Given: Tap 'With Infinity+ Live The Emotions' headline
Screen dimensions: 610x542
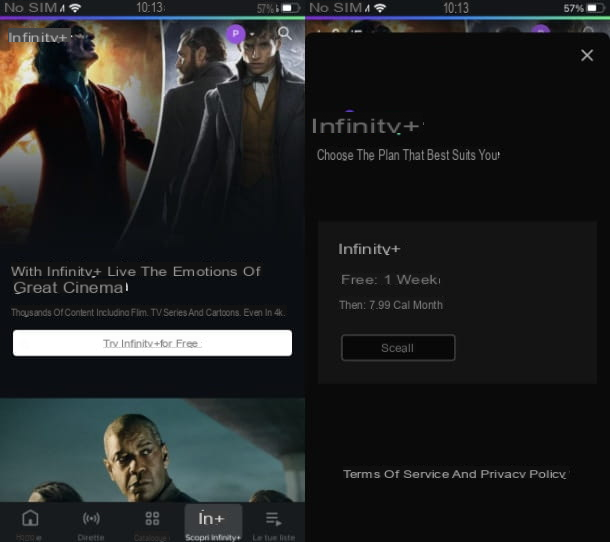Looking at the screenshot, I should coord(136,279).
